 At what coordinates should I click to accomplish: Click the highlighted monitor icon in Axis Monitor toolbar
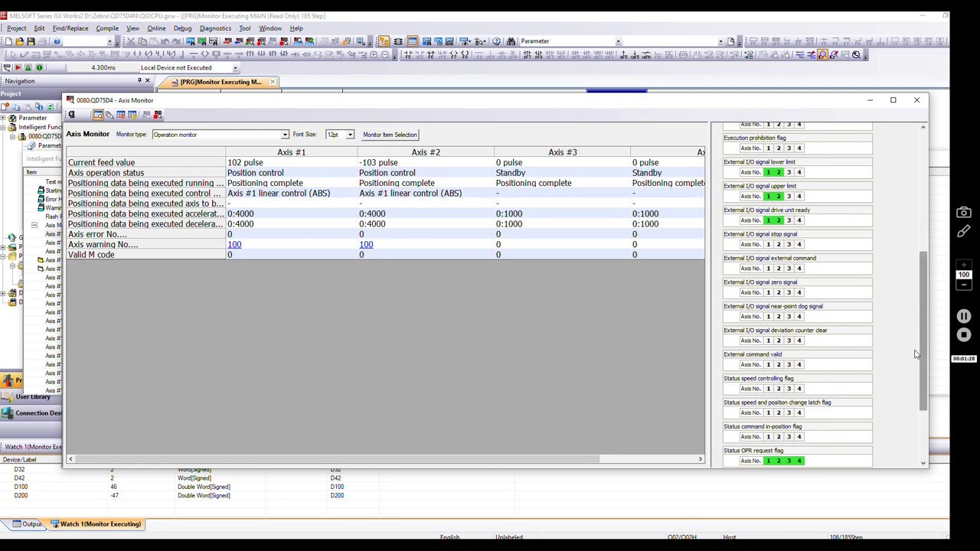coord(98,115)
